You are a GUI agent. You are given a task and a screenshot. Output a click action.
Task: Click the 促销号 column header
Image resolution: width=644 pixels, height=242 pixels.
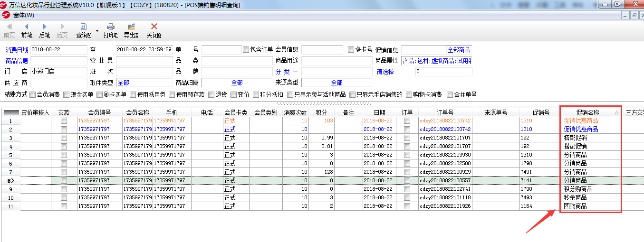coord(541,112)
